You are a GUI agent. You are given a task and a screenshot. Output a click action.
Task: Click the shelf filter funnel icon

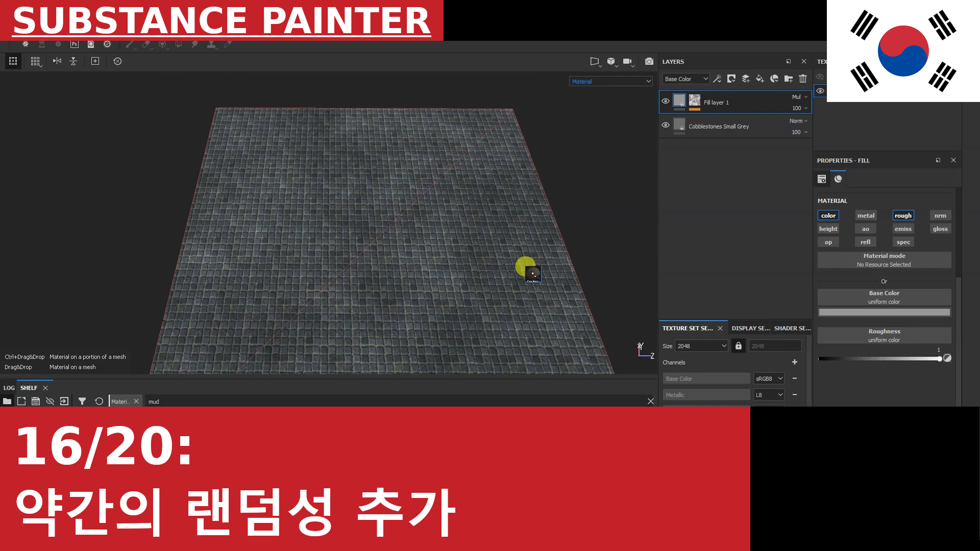[82, 402]
